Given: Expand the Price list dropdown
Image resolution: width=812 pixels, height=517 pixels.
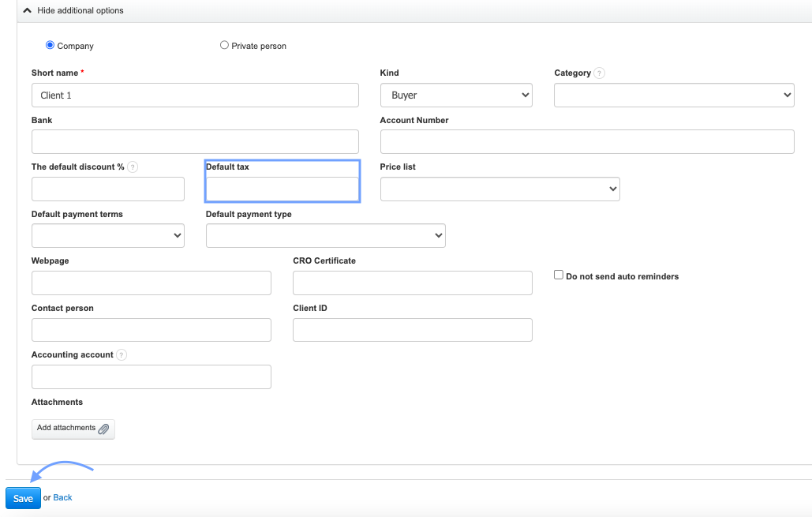Looking at the screenshot, I should point(500,189).
